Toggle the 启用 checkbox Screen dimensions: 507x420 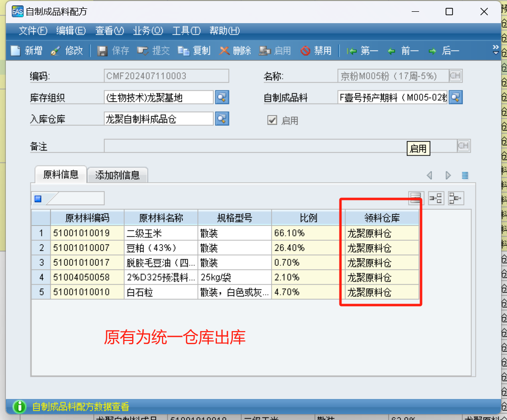pyautogui.click(x=272, y=120)
